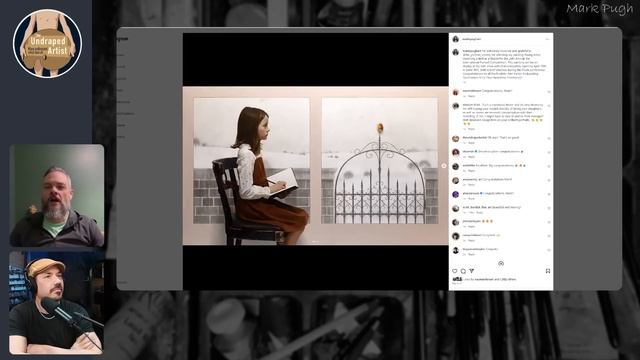640x360 pixels.
Task: Open avatar of the last visible 'Congrats' comment
Action: [456, 250]
